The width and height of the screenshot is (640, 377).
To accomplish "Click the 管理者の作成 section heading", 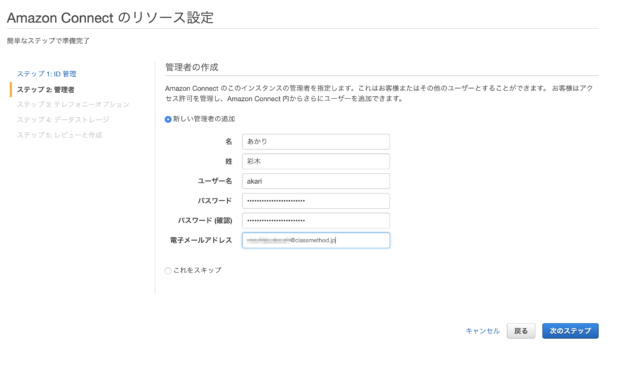I will pos(191,67).
